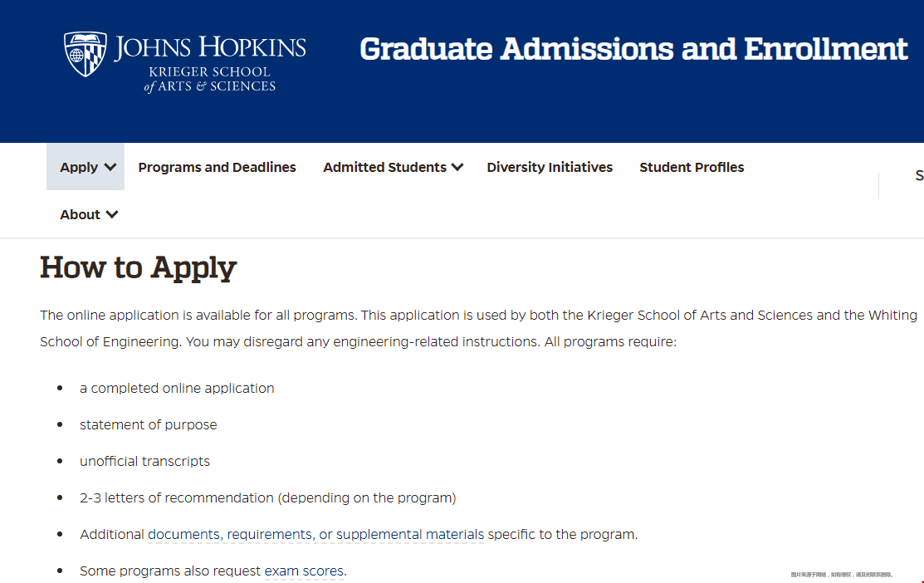
Task: Navigate to Diversity Initiatives
Action: click(x=550, y=168)
